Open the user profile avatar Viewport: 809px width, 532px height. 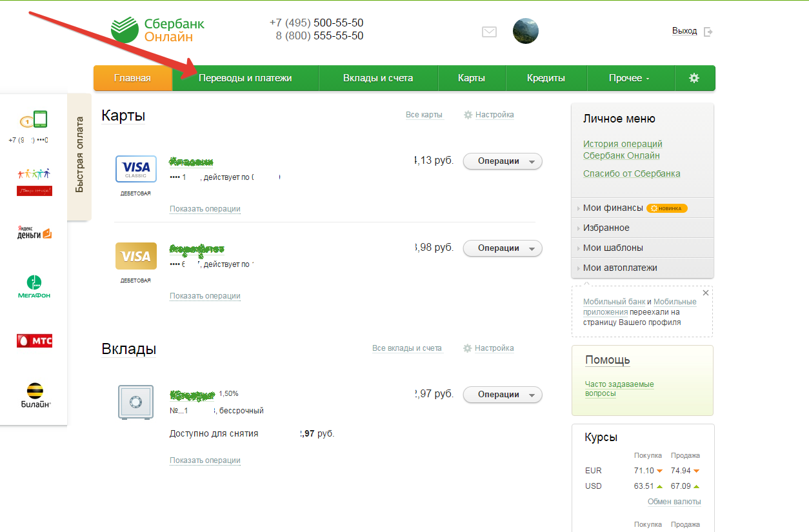(x=526, y=31)
